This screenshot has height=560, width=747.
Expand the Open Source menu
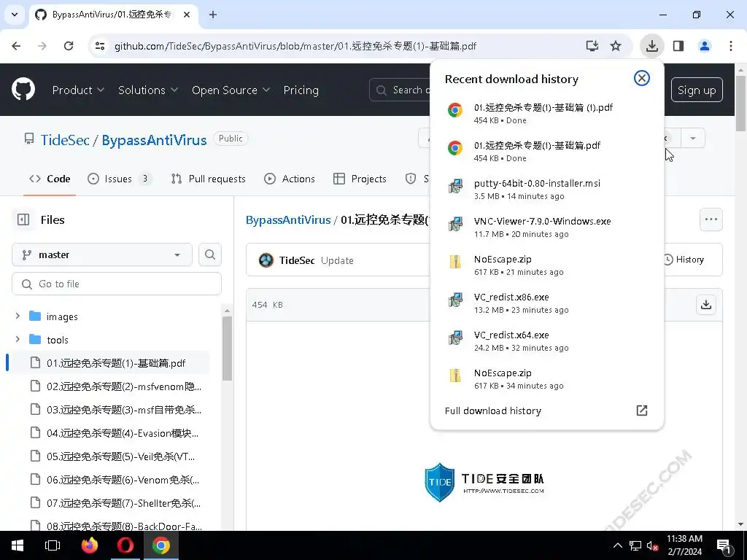click(231, 90)
